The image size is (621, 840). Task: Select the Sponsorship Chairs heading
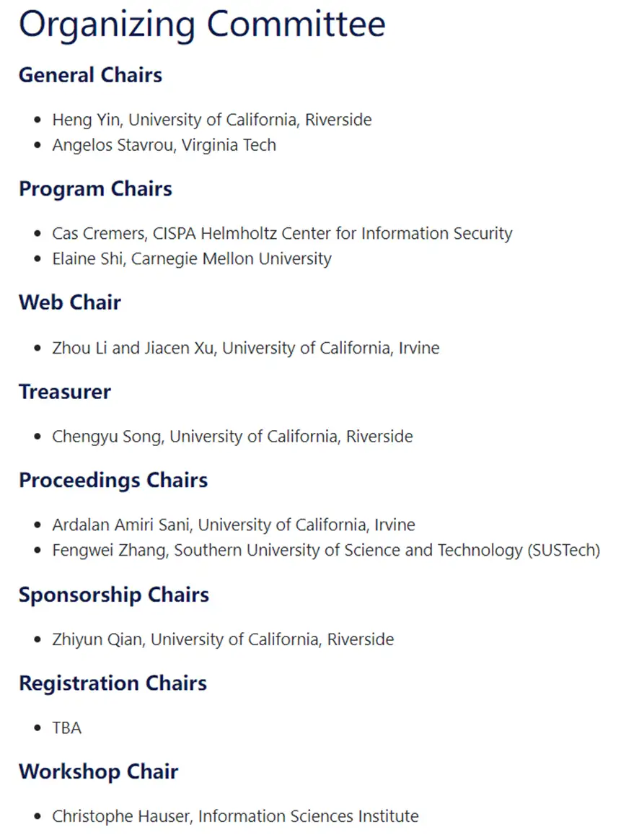pyautogui.click(x=113, y=595)
